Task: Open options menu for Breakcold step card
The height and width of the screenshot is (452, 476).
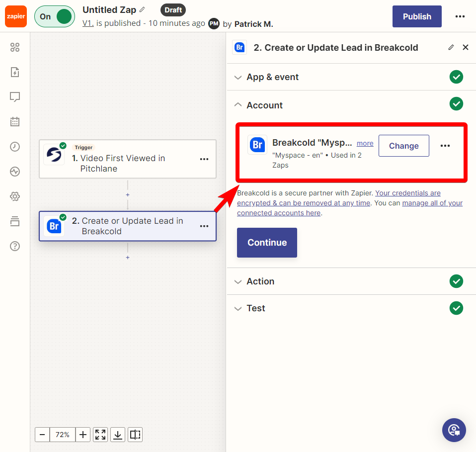Action: tap(204, 226)
